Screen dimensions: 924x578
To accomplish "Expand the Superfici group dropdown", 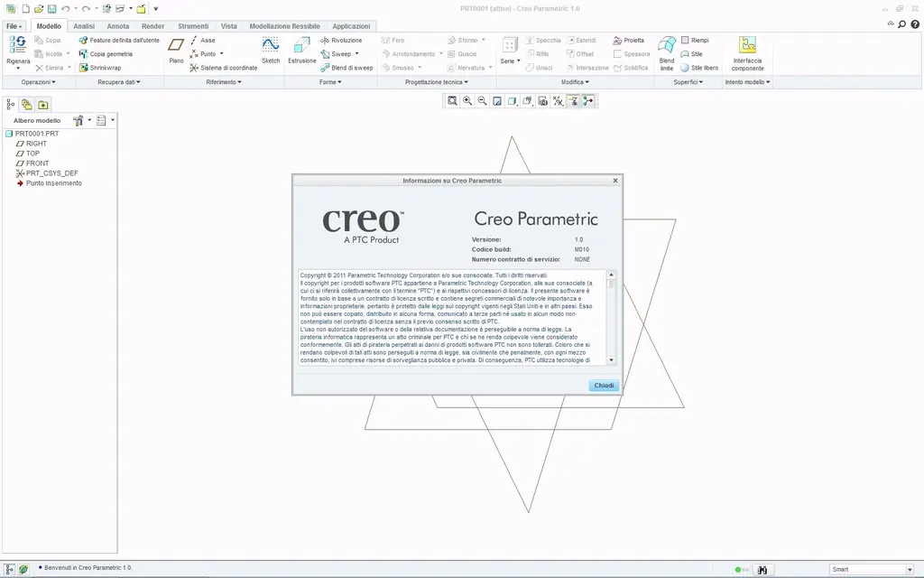I will click(688, 82).
